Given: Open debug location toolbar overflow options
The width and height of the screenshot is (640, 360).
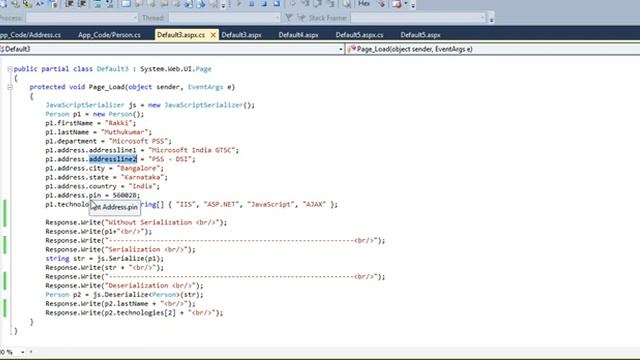Looking at the screenshot, I should 491,18.
